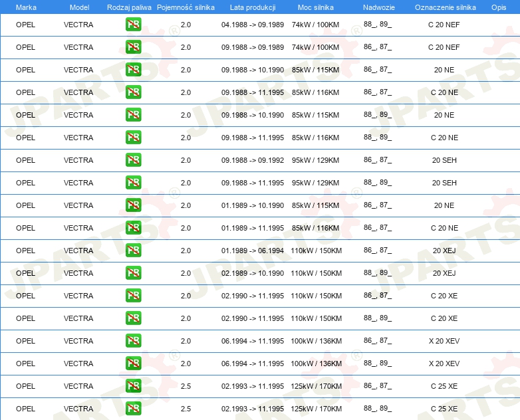Select the date cell 04.1988 -> 09.1989

pyautogui.click(x=253, y=25)
